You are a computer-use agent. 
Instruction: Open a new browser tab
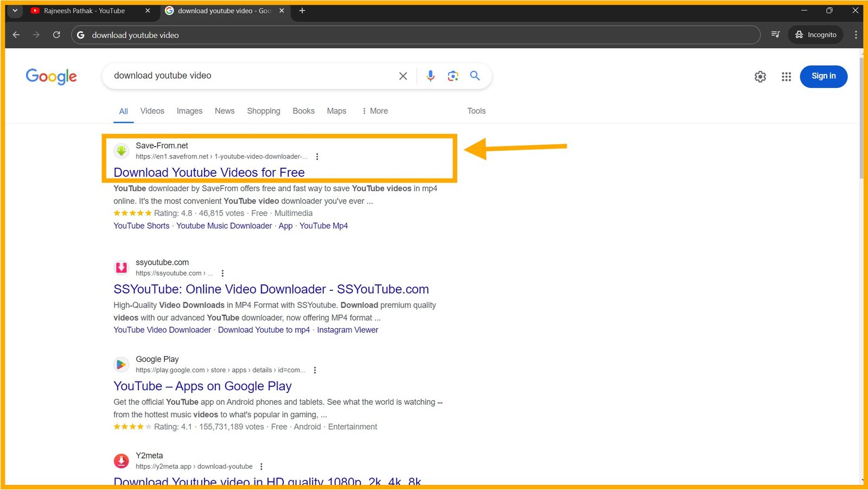coord(302,11)
